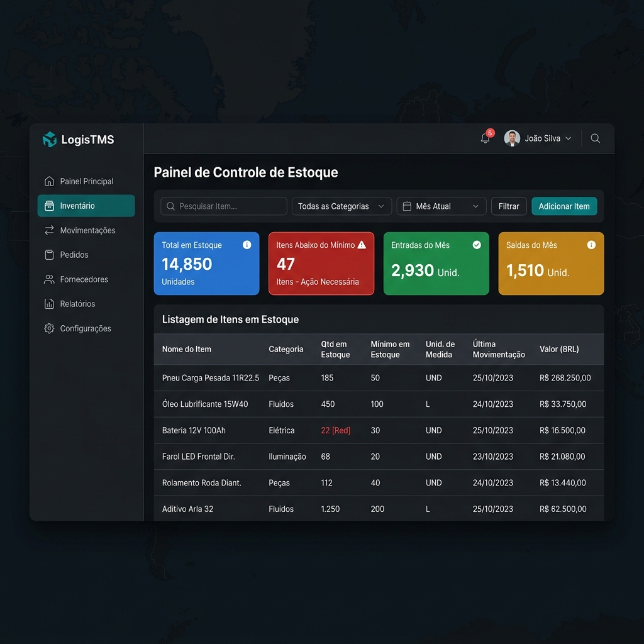Click the Filtrar button
This screenshot has width=644, height=644.
click(509, 206)
